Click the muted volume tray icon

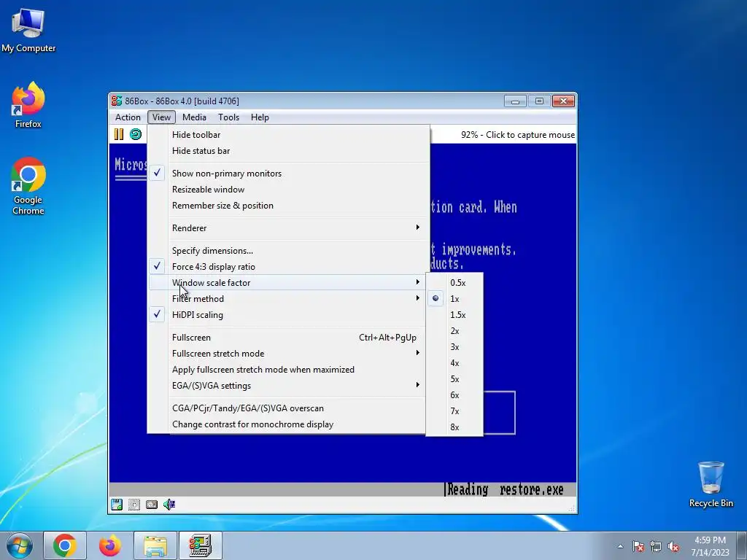pos(673,546)
